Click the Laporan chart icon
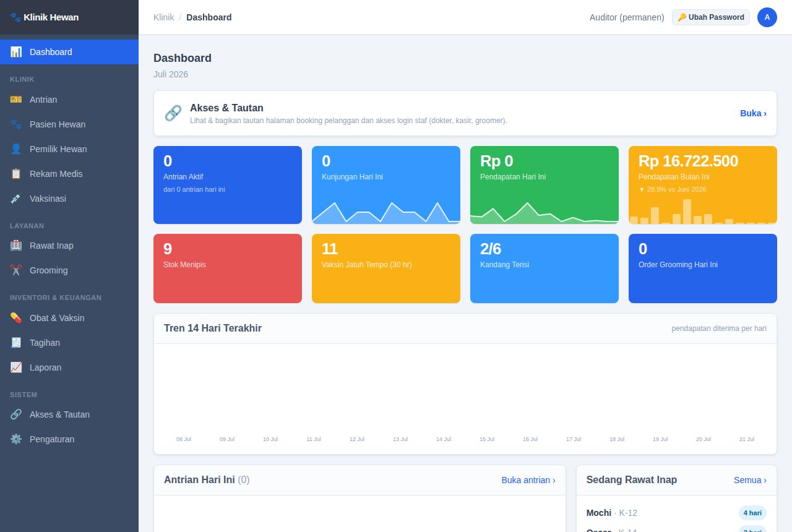Viewport: 792px width, 532px height. pyautogui.click(x=16, y=367)
